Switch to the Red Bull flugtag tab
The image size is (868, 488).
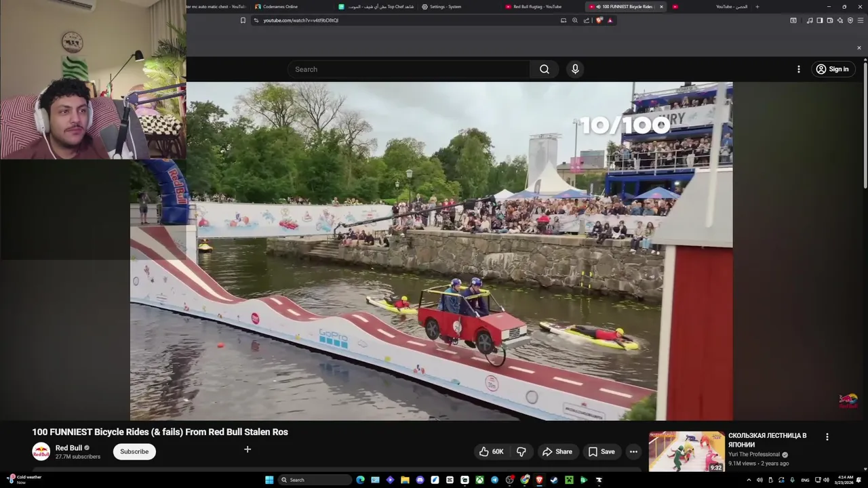[537, 7]
